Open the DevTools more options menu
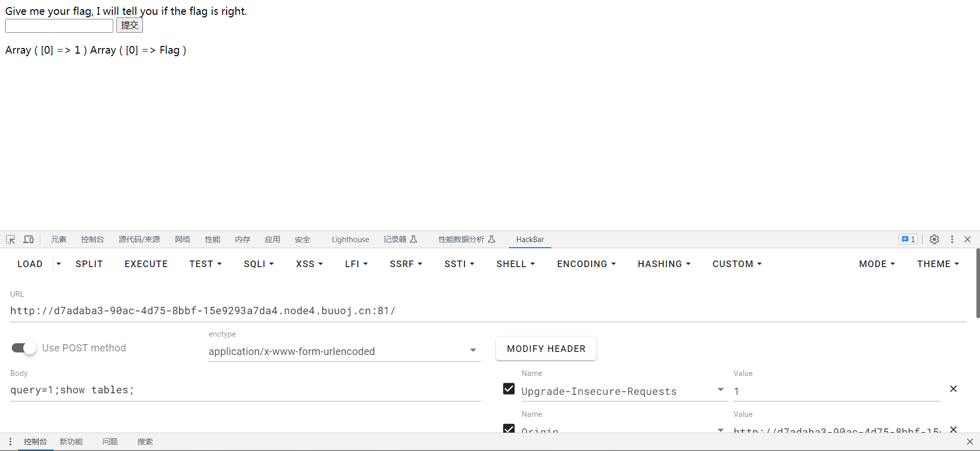 952,240
